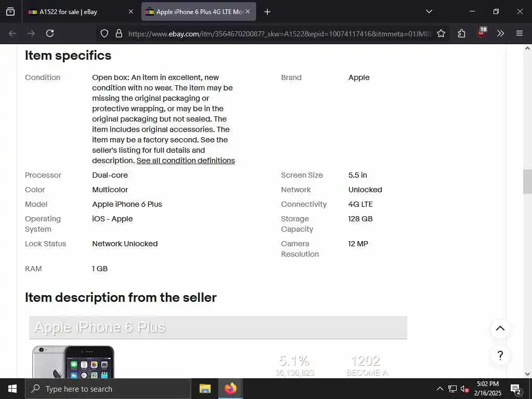This screenshot has width=532, height=399.
Task: Open File Explorer from taskbar
Action: click(205, 389)
